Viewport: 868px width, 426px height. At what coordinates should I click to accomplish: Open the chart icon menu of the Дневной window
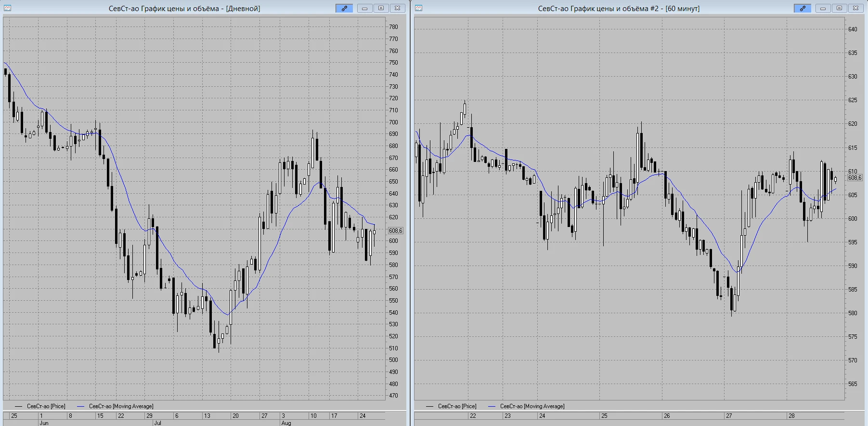(x=8, y=8)
